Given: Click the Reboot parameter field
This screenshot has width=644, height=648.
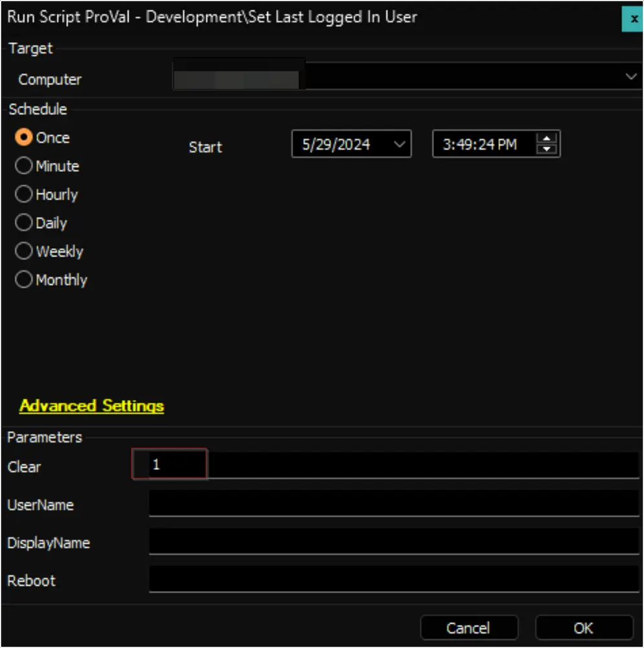Looking at the screenshot, I should (394, 579).
